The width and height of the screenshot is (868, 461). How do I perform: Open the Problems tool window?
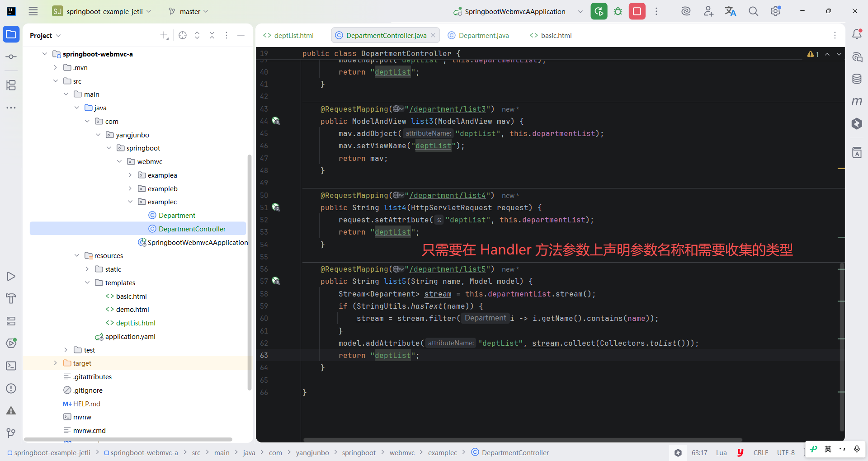[11, 388]
